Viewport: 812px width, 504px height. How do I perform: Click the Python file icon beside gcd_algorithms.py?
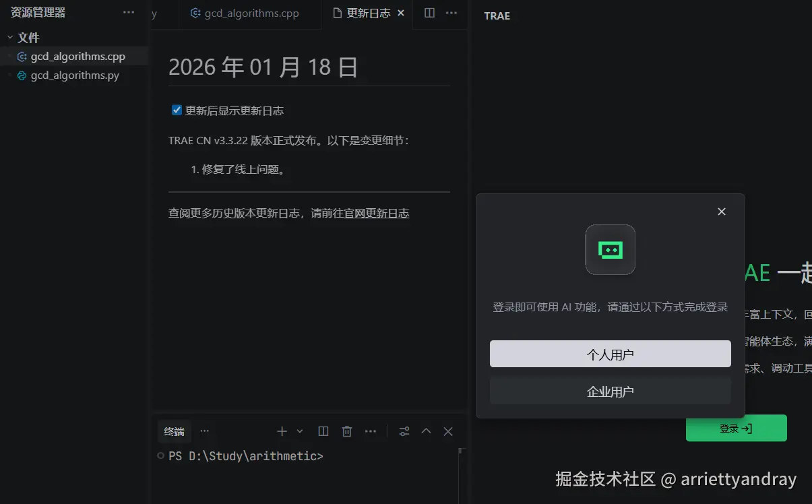[22, 75]
